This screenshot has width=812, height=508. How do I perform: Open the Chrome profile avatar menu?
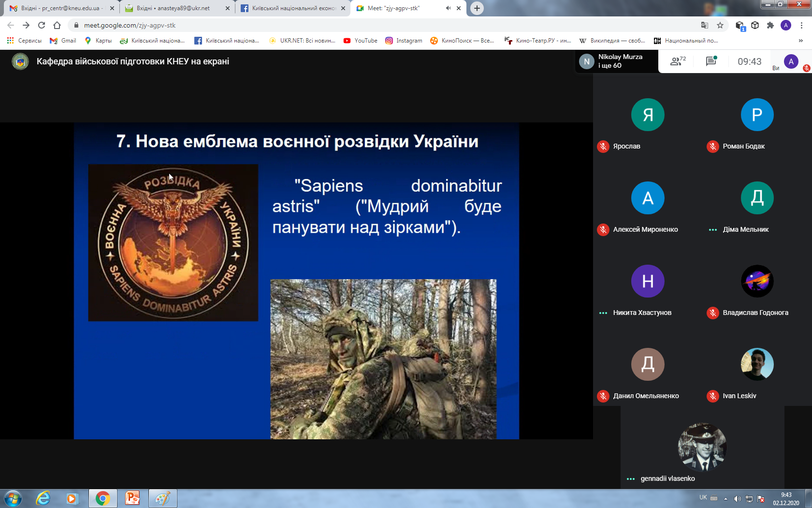coord(786,25)
